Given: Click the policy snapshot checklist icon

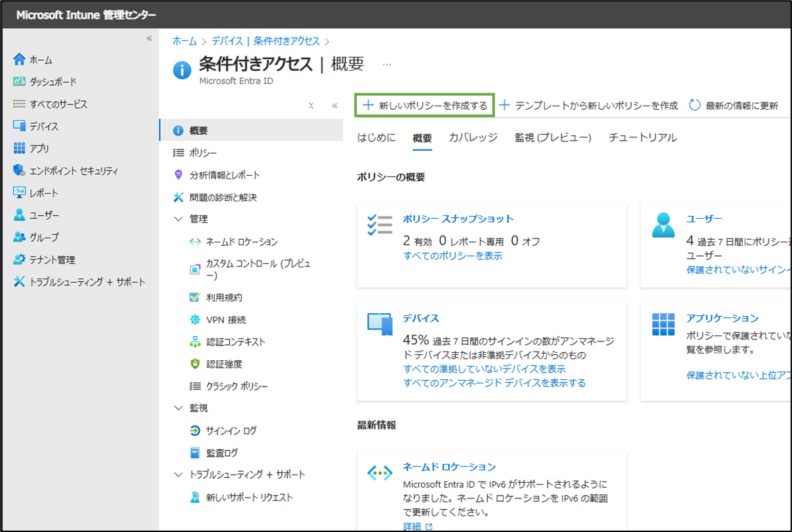Looking at the screenshot, I should (x=380, y=225).
